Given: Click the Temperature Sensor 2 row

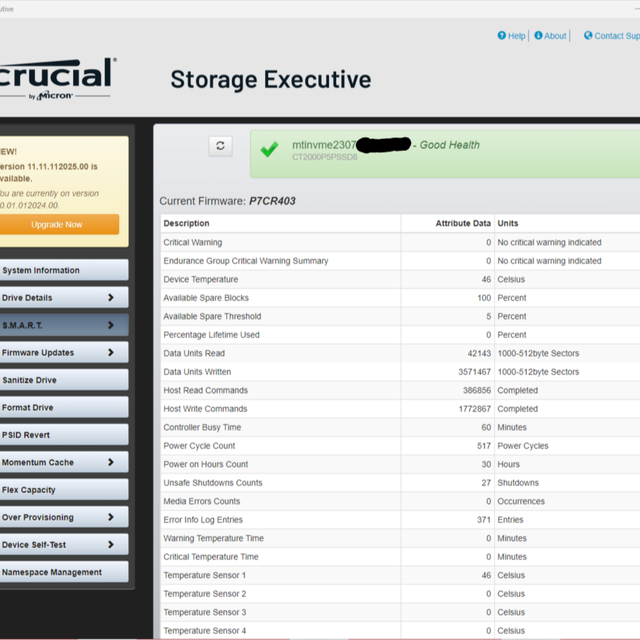Looking at the screenshot, I should click(x=400, y=593).
